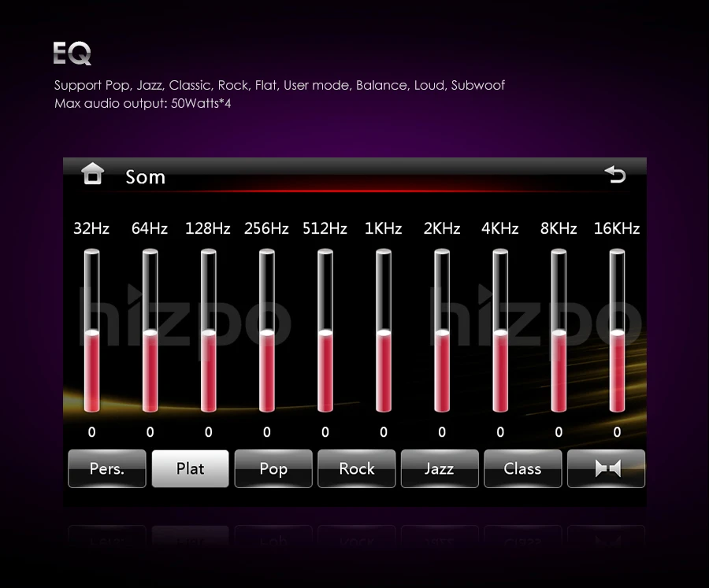Adjust the 128Hz band slider
Image resolution: width=709 pixels, height=588 pixels.
click(x=209, y=331)
